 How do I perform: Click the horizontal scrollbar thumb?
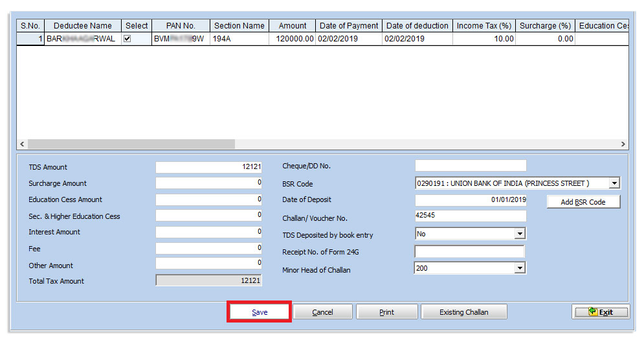click(131, 144)
